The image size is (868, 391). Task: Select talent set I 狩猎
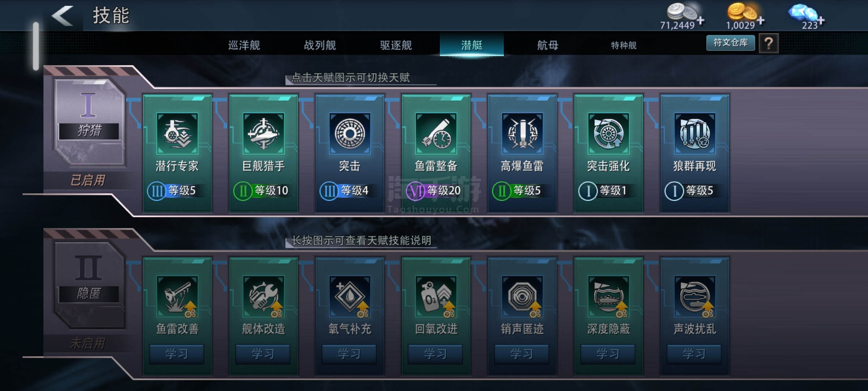pos(89,123)
